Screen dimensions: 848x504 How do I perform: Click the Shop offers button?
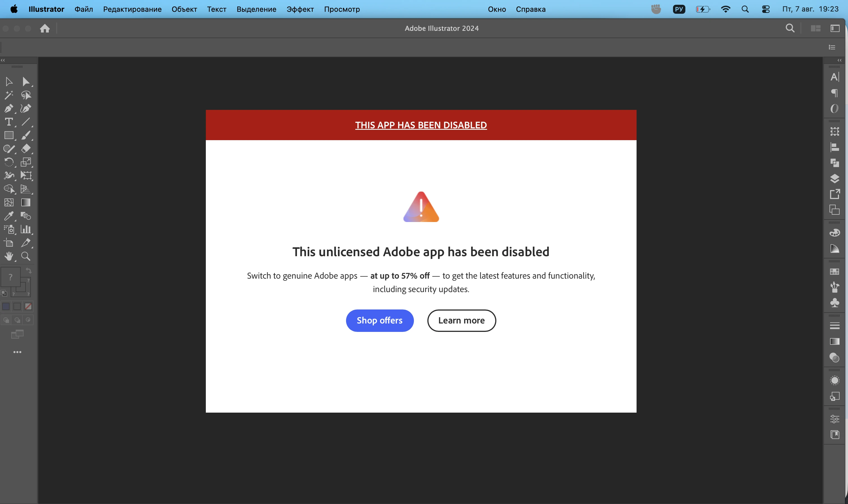[380, 321]
